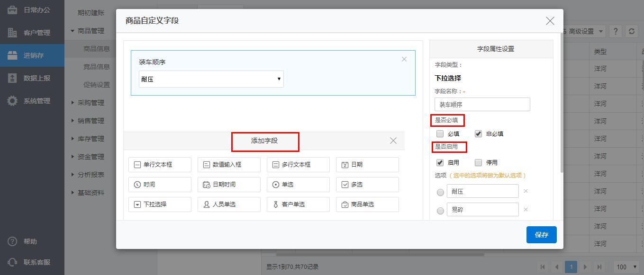Click the 字段名称 input containing 装车顺序
This screenshot has height=275, width=644.
click(482, 105)
